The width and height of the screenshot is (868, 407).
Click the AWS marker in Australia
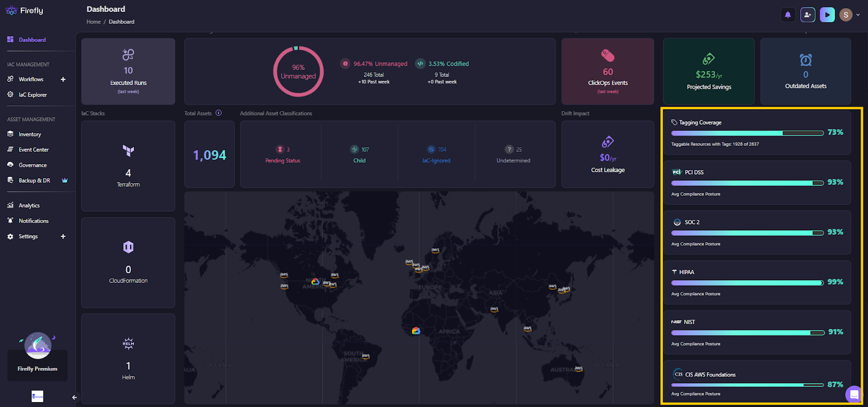coord(579,369)
